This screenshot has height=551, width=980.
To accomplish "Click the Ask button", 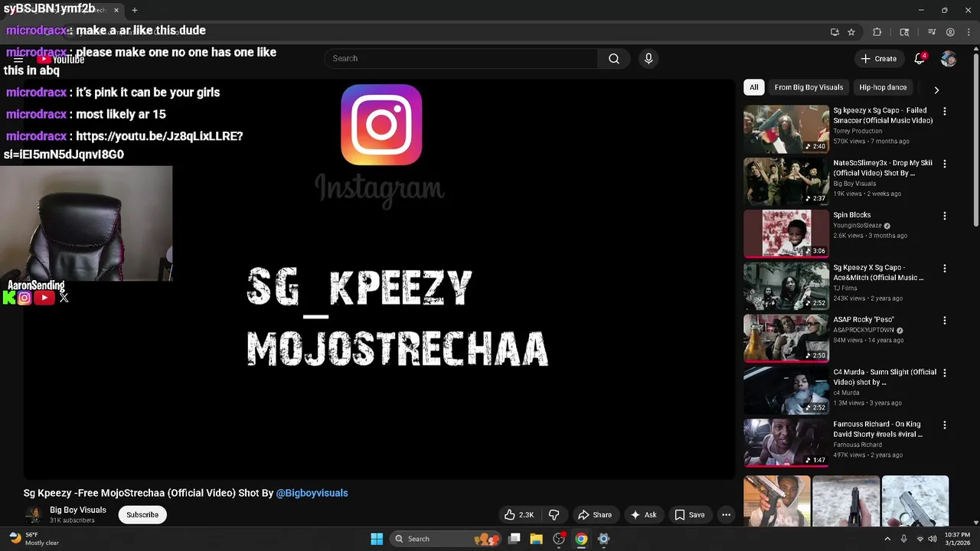I will 643,515.
